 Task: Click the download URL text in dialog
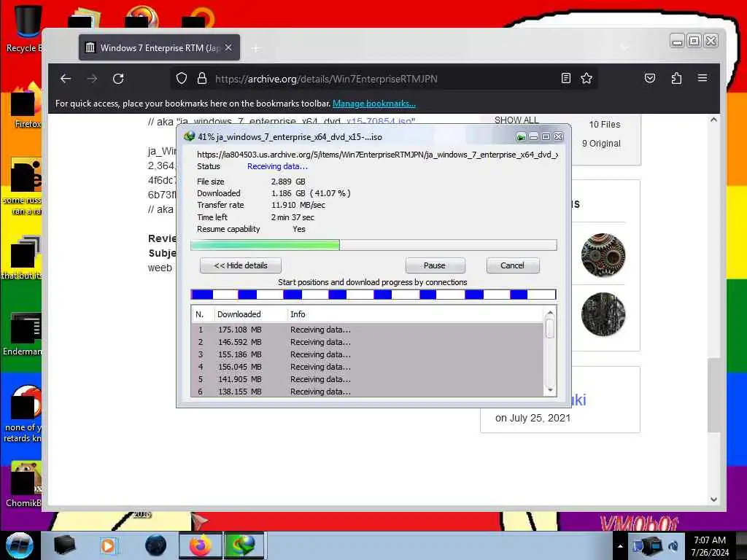tap(377, 155)
